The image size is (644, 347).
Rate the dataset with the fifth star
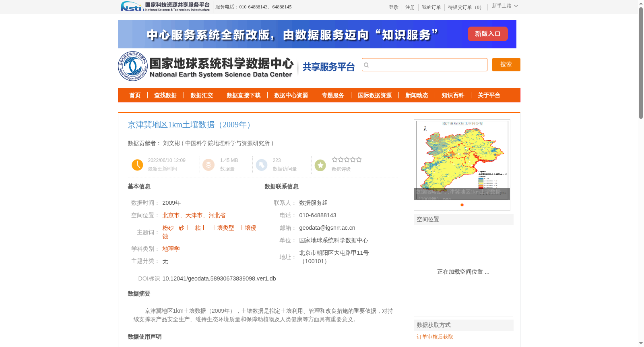tap(359, 160)
